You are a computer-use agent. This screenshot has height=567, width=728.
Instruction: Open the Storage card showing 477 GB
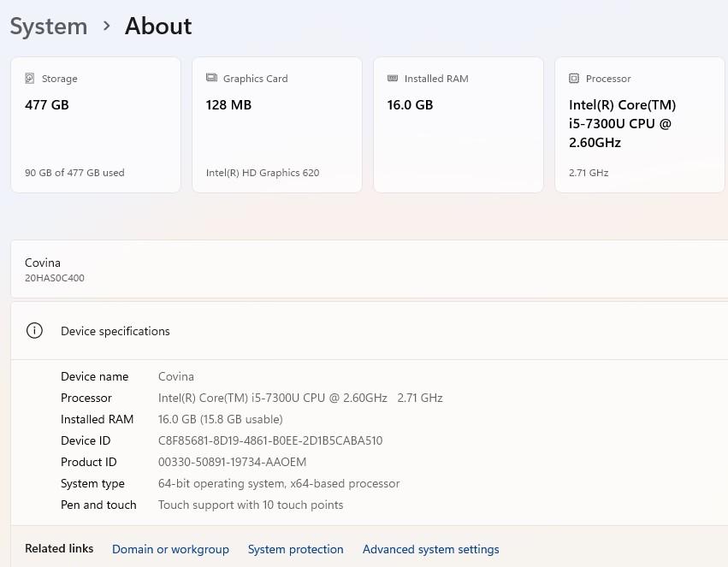96,125
